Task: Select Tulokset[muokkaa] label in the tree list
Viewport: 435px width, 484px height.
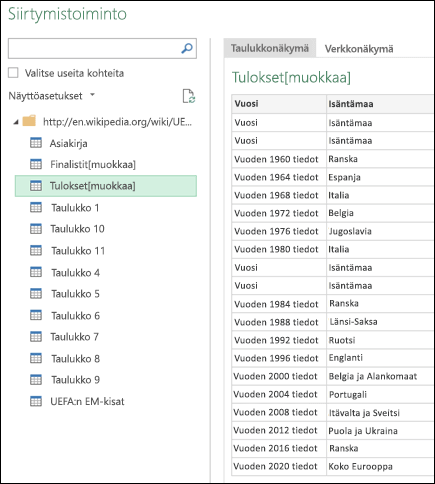Action: tap(93, 186)
